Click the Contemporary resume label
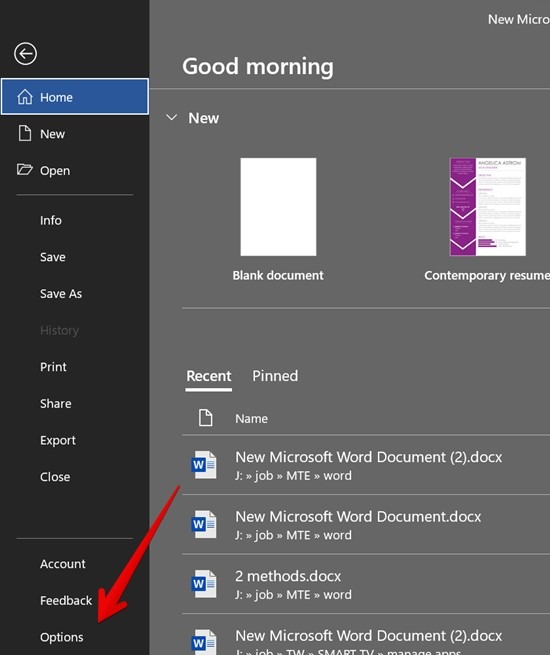Screen dimensions: 550x655 point(487,275)
